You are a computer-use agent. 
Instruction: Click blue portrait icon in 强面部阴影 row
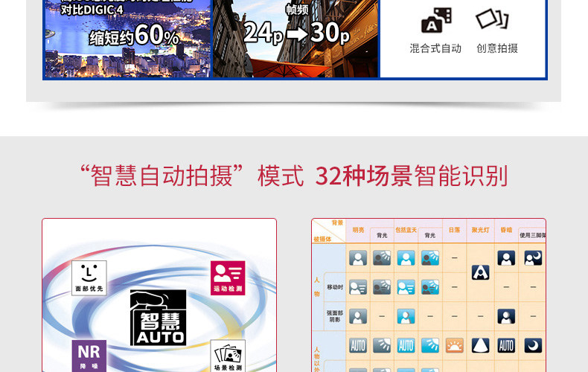click(406, 316)
